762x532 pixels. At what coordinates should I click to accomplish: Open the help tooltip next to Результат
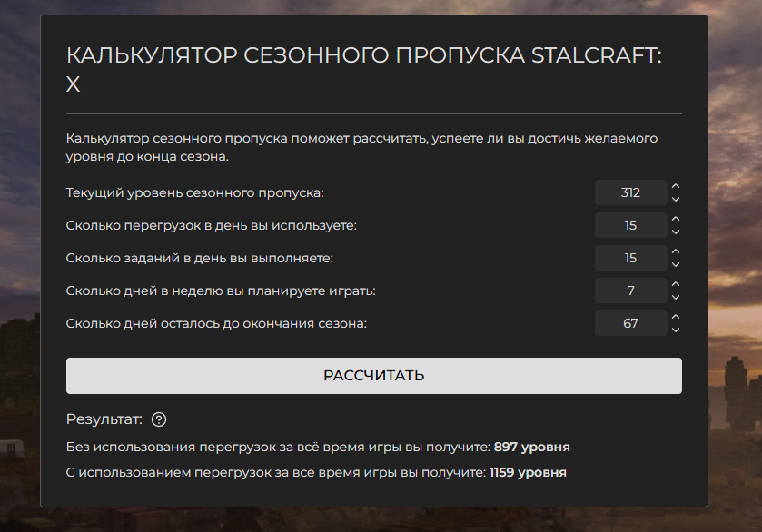(x=161, y=419)
